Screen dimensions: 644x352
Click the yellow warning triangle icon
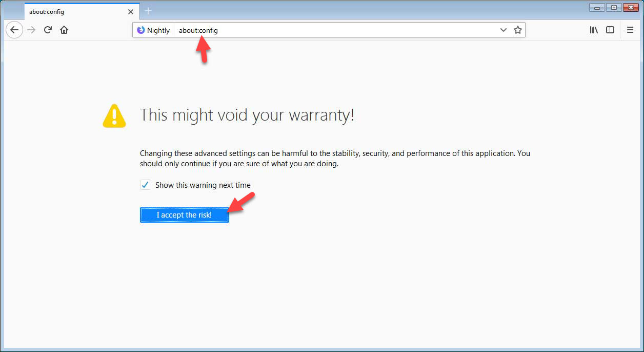[x=114, y=116]
